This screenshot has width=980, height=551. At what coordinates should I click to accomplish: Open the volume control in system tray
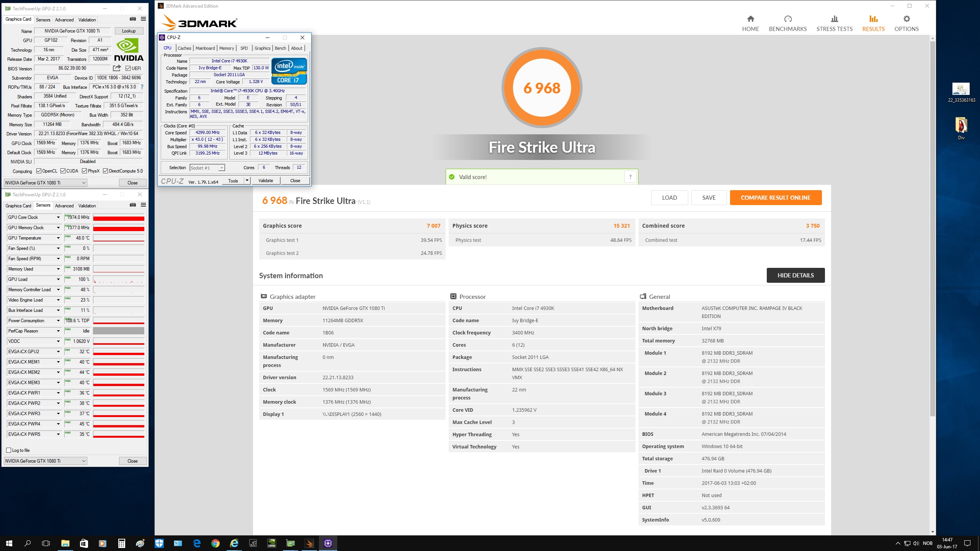pyautogui.click(x=916, y=543)
